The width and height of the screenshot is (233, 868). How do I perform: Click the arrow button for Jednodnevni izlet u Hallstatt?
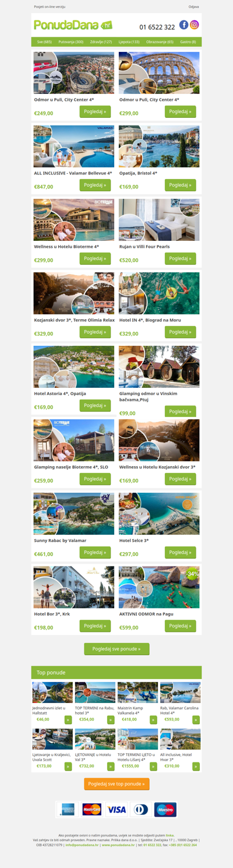tap(68, 719)
